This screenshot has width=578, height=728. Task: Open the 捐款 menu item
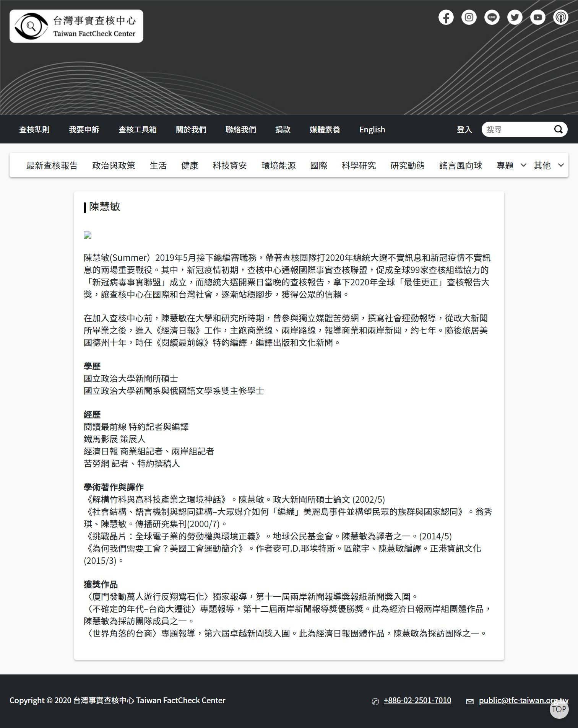coord(283,129)
